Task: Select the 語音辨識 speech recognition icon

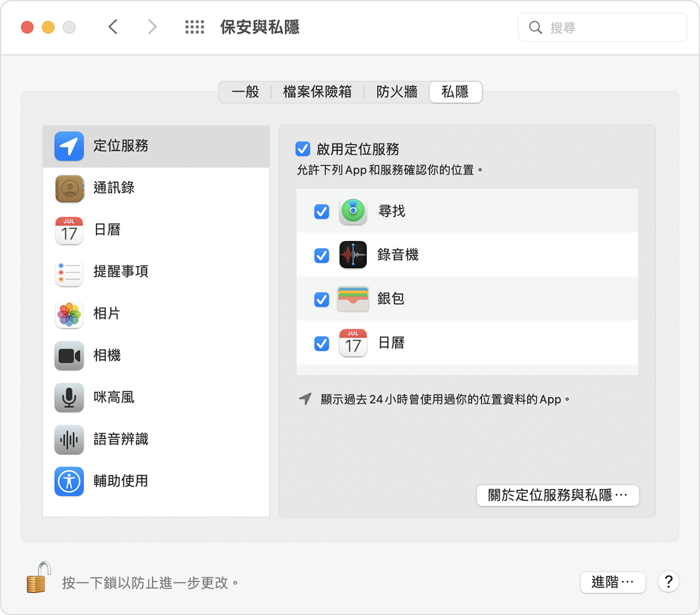Action: tap(69, 439)
